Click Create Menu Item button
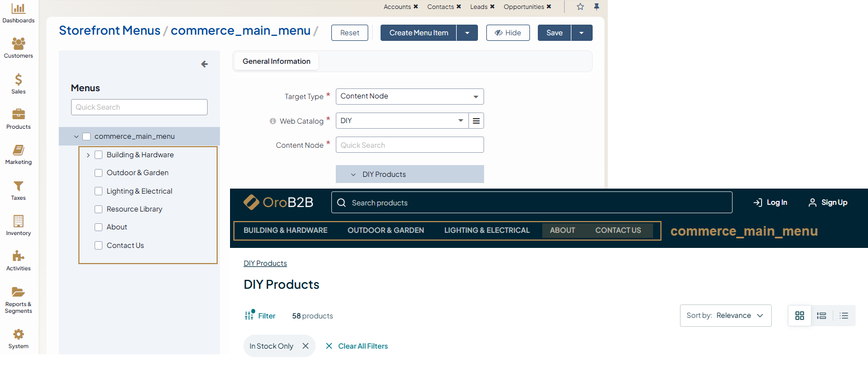Viewport: 868px width, 366px height. point(419,32)
